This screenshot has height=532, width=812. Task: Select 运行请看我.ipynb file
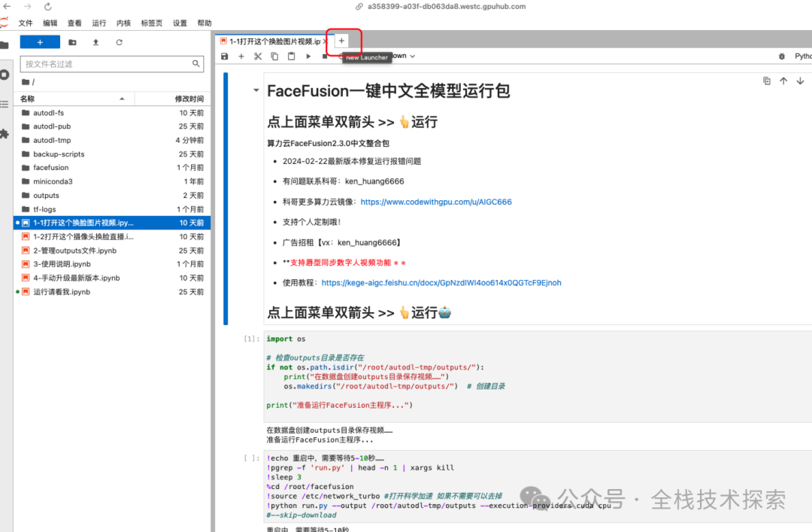tap(112, 292)
